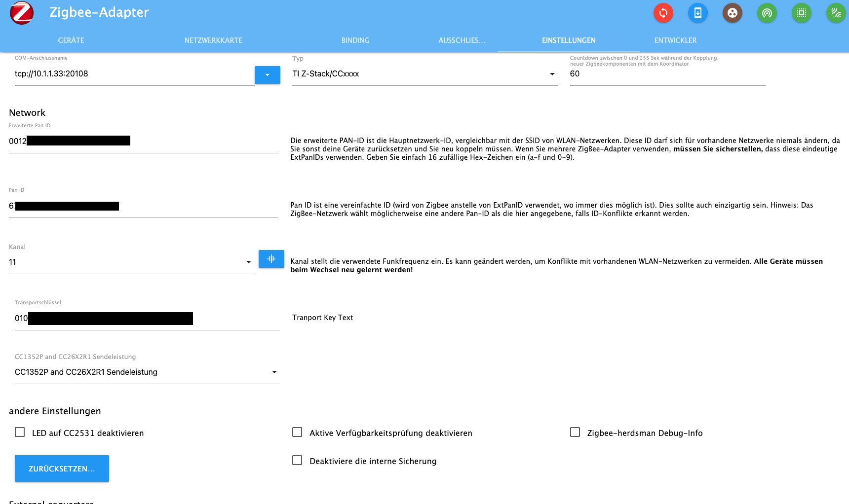This screenshot has height=504, width=849.
Task: Toggle LED auf CC2531 deaktivieren checkbox
Action: pyautogui.click(x=20, y=432)
